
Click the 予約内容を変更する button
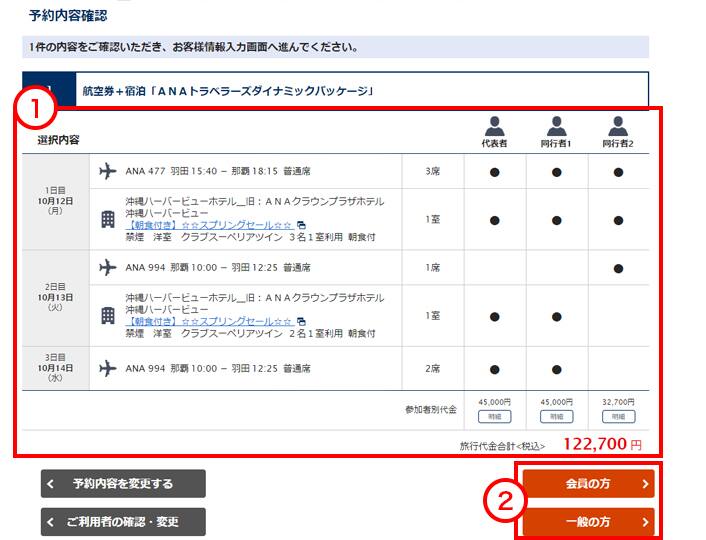pos(123,484)
